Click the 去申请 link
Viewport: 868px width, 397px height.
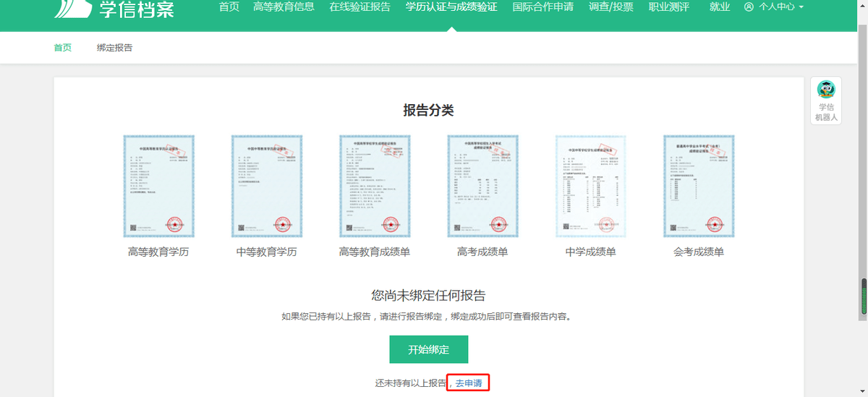click(x=468, y=383)
